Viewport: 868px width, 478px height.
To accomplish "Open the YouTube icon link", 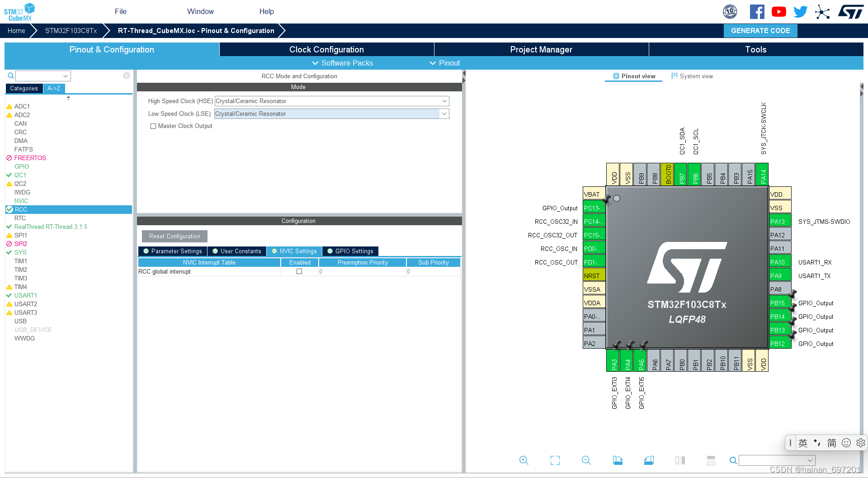I will pos(778,12).
